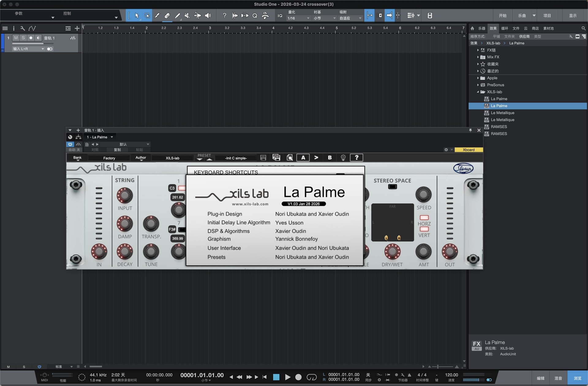
Task: Open the plugin help with the ? icon
Action: coord(356,157)
